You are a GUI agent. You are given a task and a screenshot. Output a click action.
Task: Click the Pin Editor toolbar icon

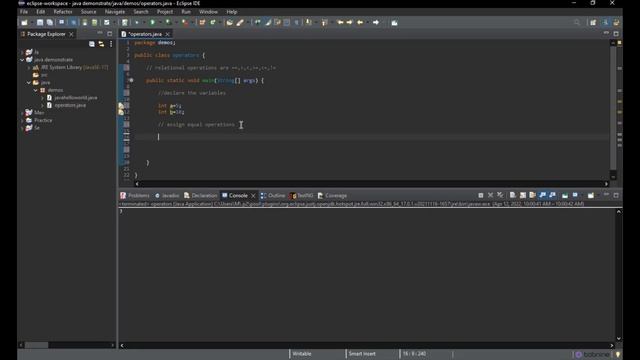tap(394, 22)
